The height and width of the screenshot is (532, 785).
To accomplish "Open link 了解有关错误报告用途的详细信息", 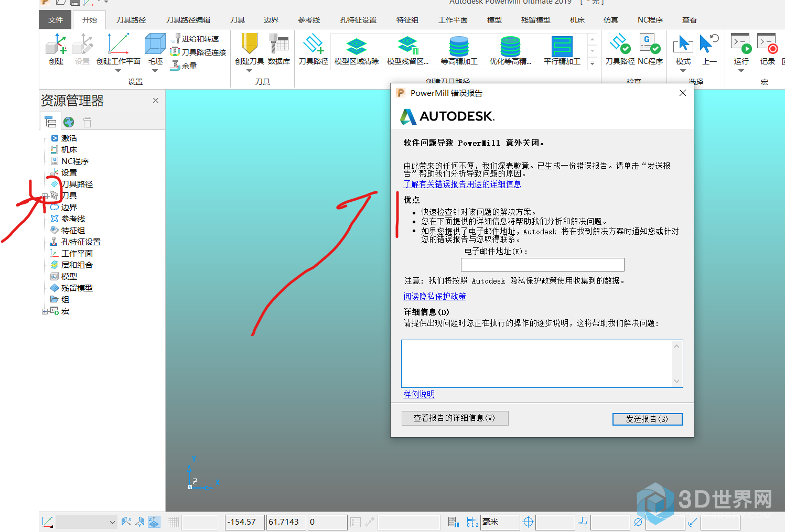I will [462, 184].
